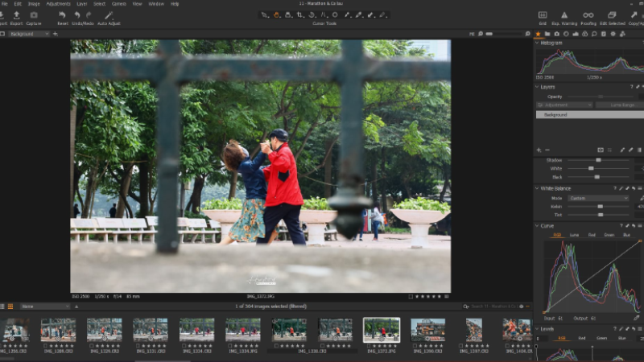Tick the checkbox under thumbnail IMG_1289.CR2

tap(45, 346)
